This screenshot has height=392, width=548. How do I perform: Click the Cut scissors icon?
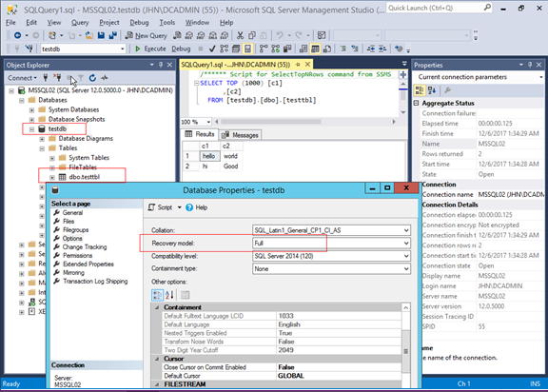click(x=240, y=35)
